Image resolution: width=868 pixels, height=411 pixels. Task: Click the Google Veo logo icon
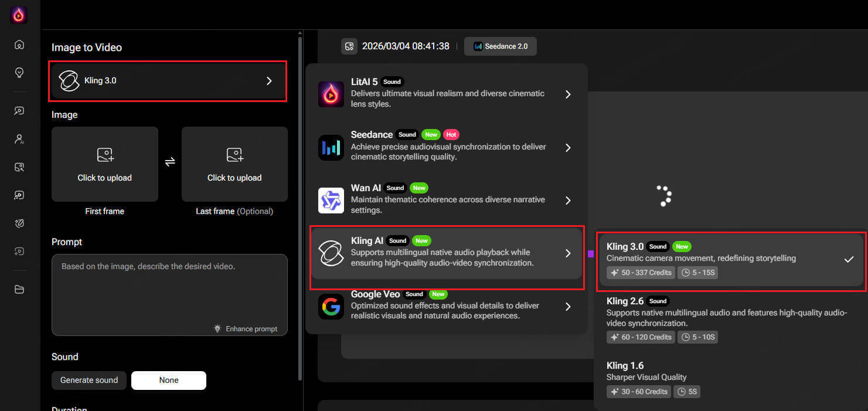[331, 307]
